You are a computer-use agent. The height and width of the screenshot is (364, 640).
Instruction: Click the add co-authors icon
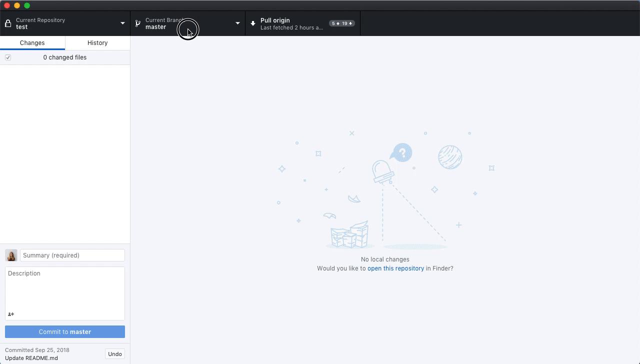[x=11, y=314]
